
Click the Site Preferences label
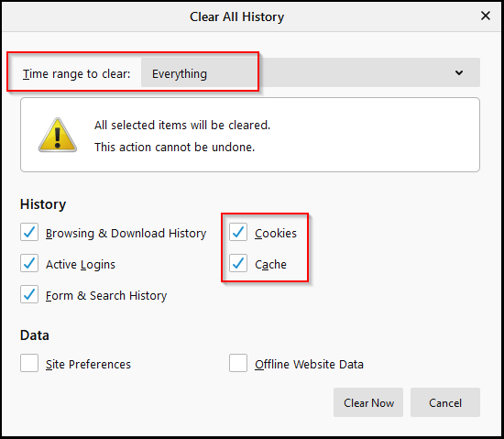coord(88,364)
